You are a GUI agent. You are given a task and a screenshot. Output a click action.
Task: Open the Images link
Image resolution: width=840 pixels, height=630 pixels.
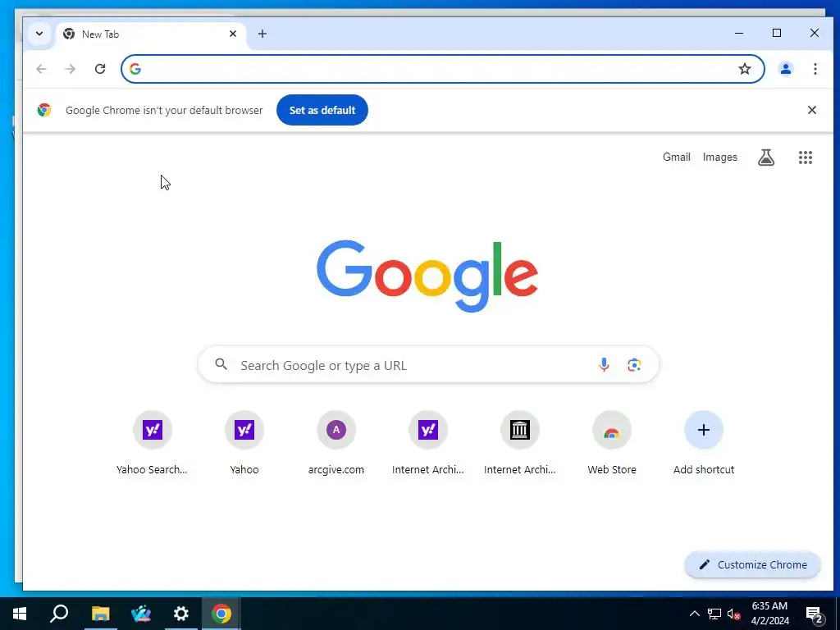pyautogui.click(x=719, y=157)
